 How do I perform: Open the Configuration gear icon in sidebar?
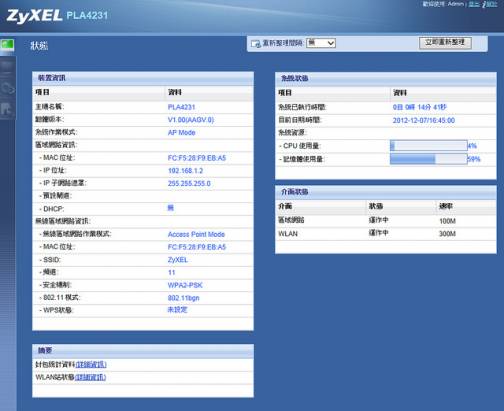click(x=7, y=88)
